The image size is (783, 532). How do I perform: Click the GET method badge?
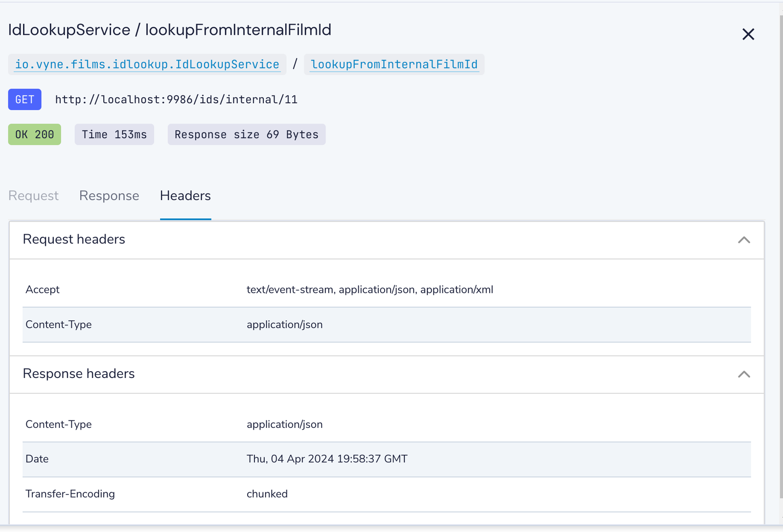(x=24, y=100)
